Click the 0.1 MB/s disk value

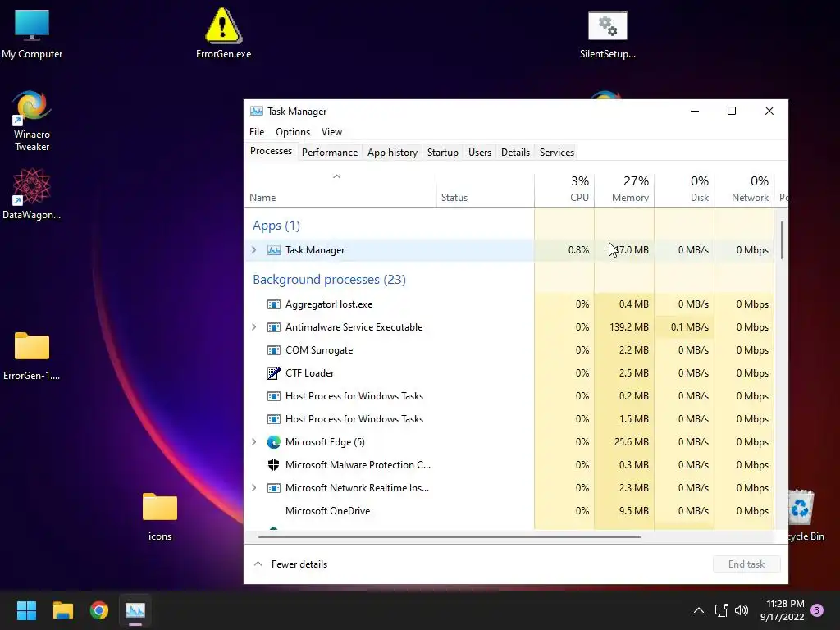click(684, 327)
